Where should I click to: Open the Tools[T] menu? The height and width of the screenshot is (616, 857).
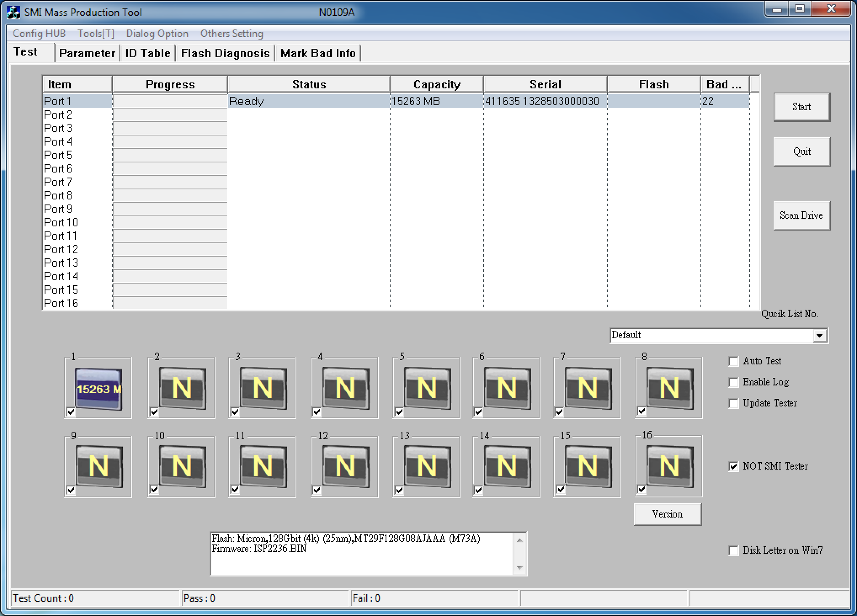96,34
